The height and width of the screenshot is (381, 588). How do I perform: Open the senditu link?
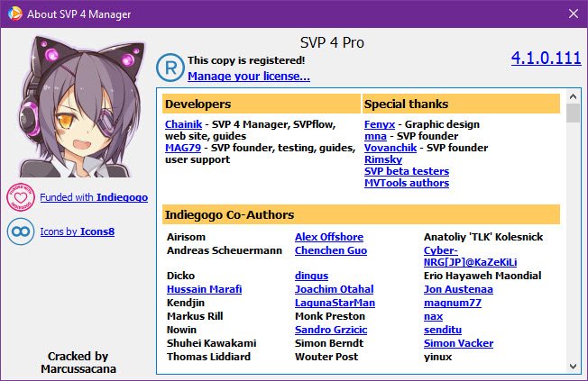click(x=443, y=330)
